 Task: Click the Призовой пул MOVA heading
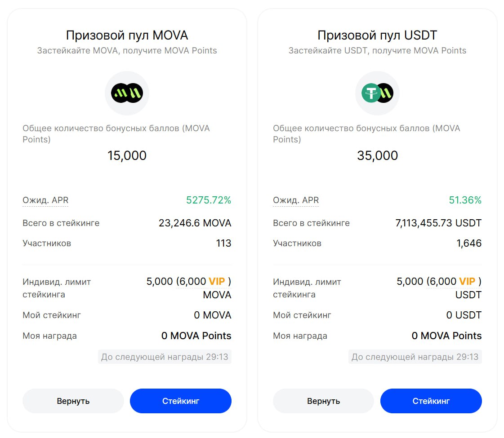[127, 35]
